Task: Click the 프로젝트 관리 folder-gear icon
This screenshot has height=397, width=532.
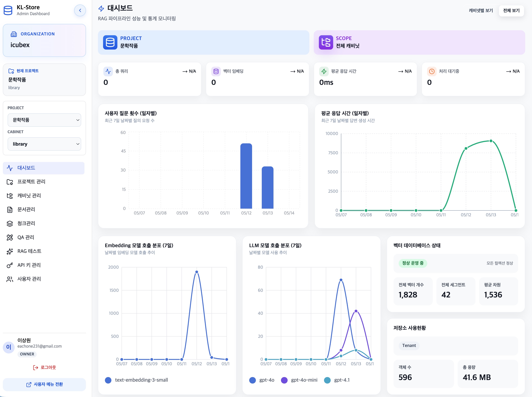Action: [10, 182]
